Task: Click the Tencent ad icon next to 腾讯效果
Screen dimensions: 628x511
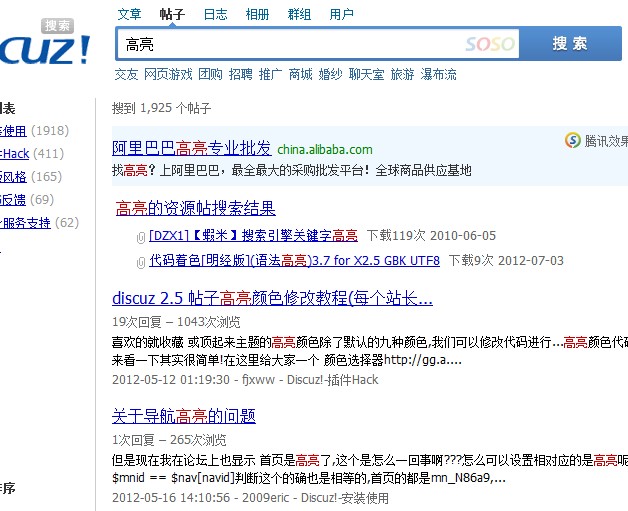Action: 573,140
